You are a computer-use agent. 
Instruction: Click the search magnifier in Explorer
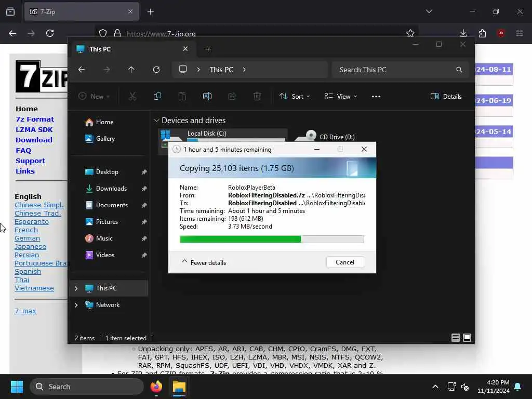(x=459, y=70)
